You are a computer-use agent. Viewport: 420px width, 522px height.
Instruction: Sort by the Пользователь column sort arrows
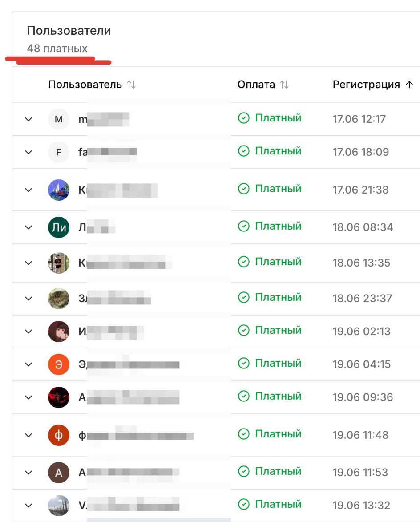[x=131, y=85]
